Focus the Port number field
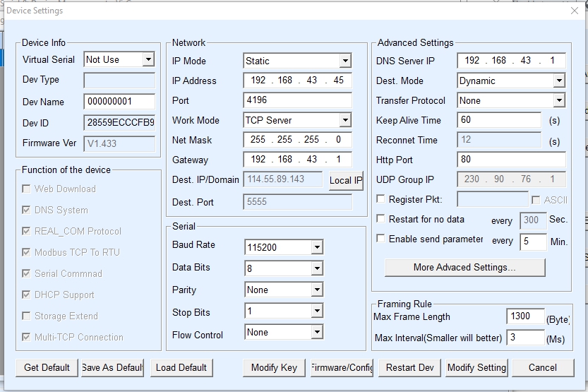Viewport: 588px width, 392px height. [x=297, y=100]
